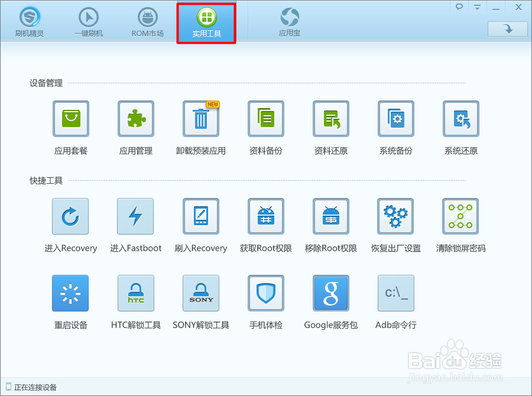
Task: Launch the Adb命令行 console tool
Action: click(x=396, y=293)
